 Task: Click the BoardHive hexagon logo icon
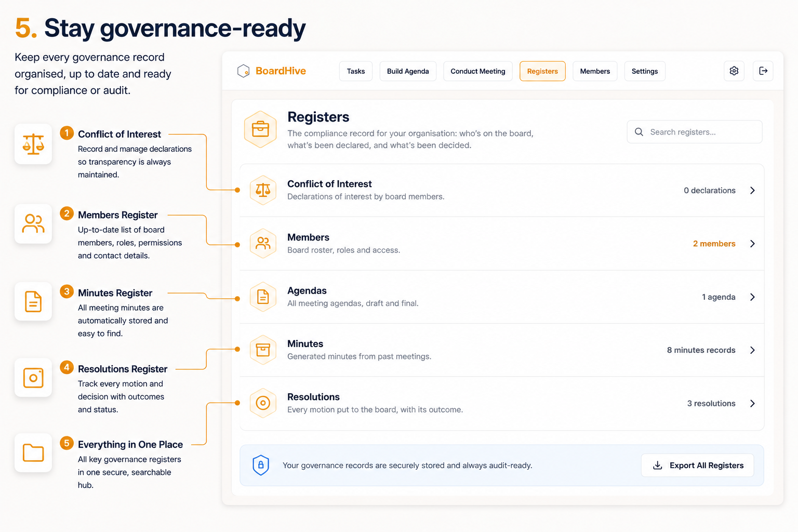tap(243, 71)
